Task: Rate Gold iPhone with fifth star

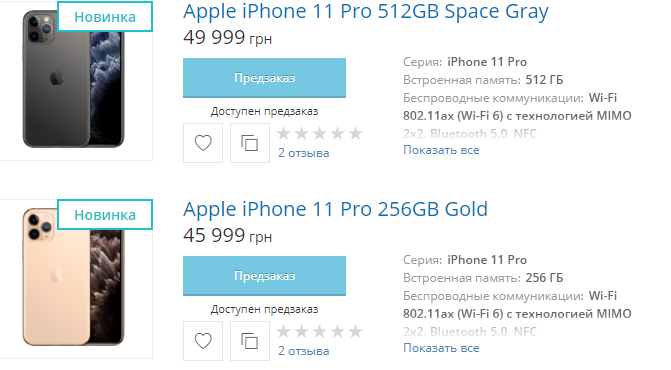Action: tap(355, 332)
